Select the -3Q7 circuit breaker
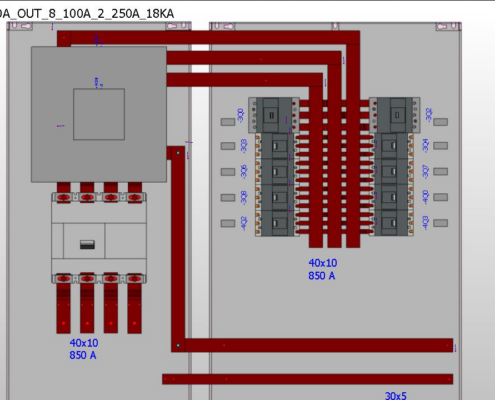495x400 pixels. (394, 172)
